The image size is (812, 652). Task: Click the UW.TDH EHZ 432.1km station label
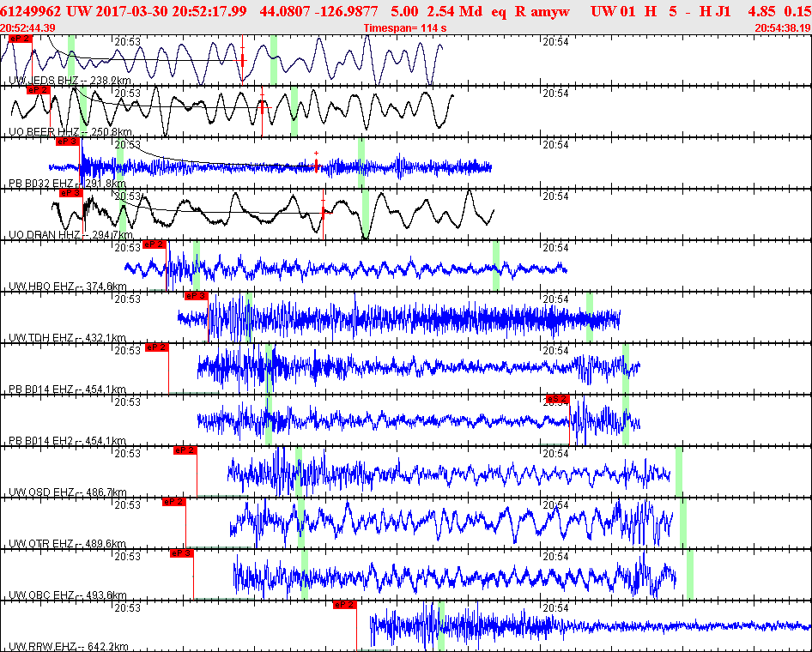click(67, 338)
